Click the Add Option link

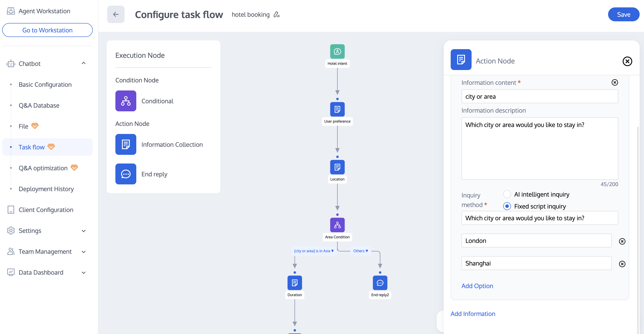point(477,286)
